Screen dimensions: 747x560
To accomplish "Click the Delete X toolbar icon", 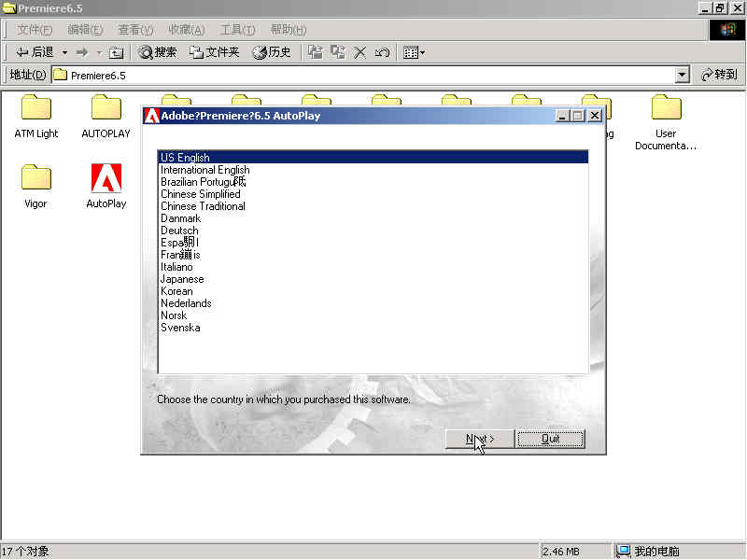I will tap(360, 52).
